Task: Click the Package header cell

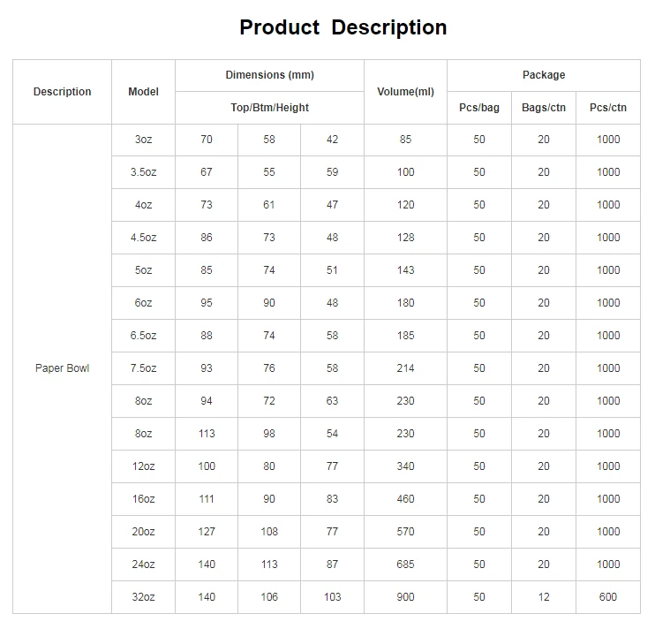Action: click(544, 75)
